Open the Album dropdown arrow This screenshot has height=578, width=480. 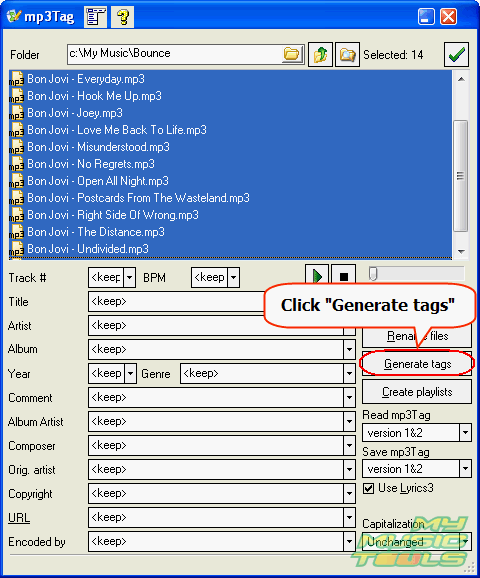349,349
